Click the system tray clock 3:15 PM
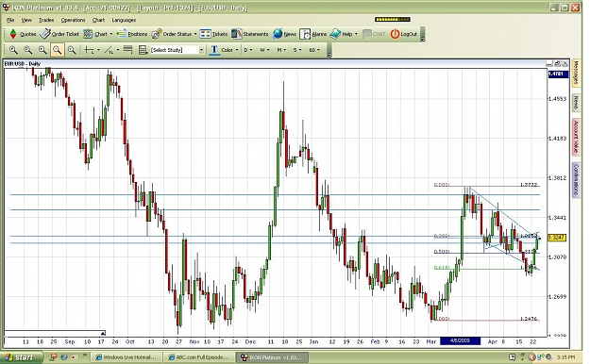Image resolution: width=590 pixels, height=364 pixels. point(566,357)
